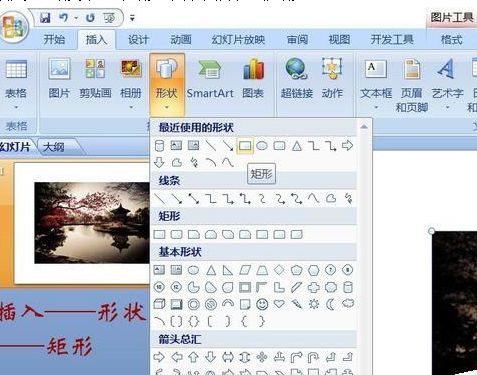Select right arrow in recently used shapes

click(x=347, y=145)
